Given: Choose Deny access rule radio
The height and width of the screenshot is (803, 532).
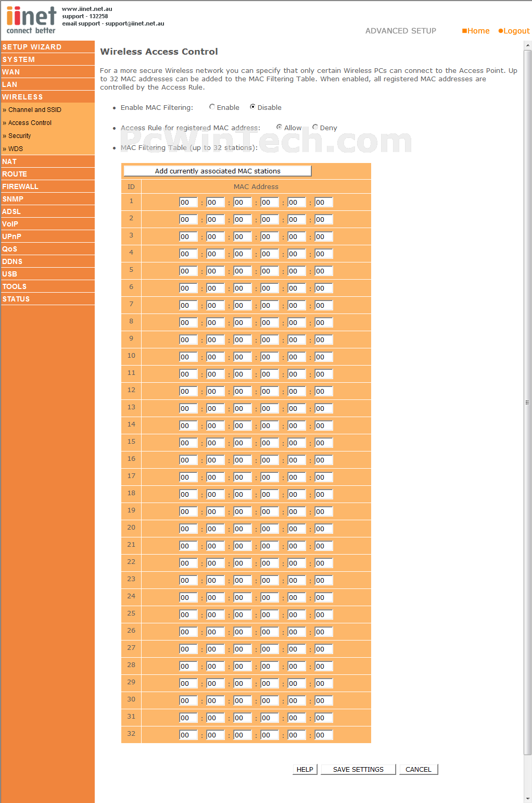Looking at the screenshot, I should click(315, 127).
